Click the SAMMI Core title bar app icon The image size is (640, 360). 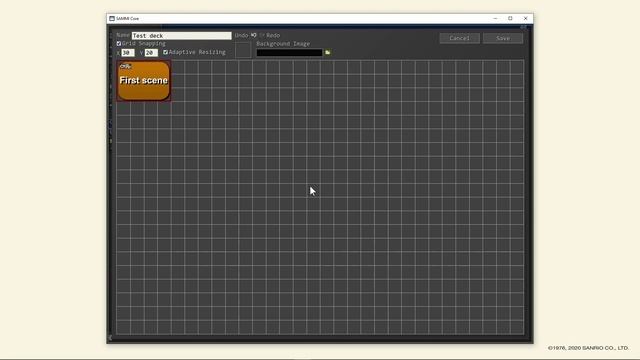click(x=112, y=18)
